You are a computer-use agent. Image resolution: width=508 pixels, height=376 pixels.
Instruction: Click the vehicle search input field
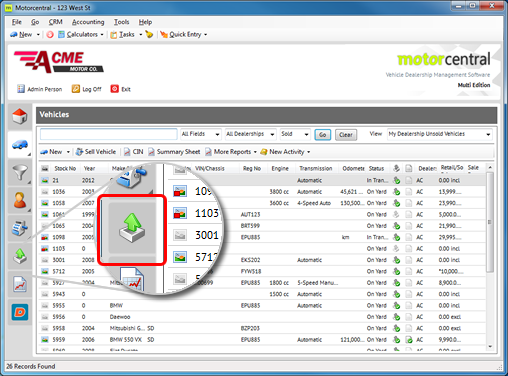pyautogui.click(x=109, y=134)
